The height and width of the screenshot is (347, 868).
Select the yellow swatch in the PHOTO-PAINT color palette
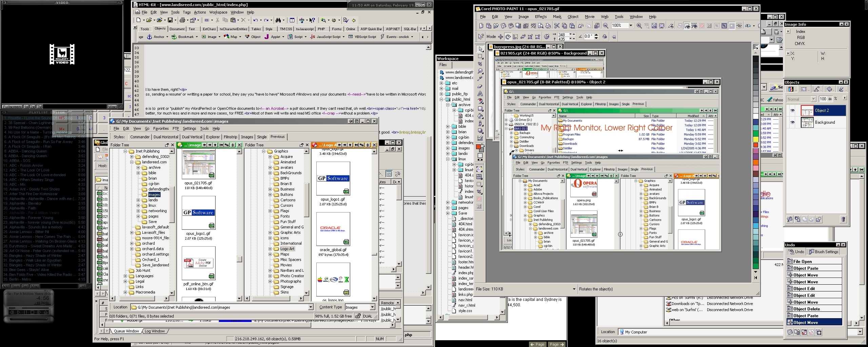pyautogui.click(x=756, y=139)
